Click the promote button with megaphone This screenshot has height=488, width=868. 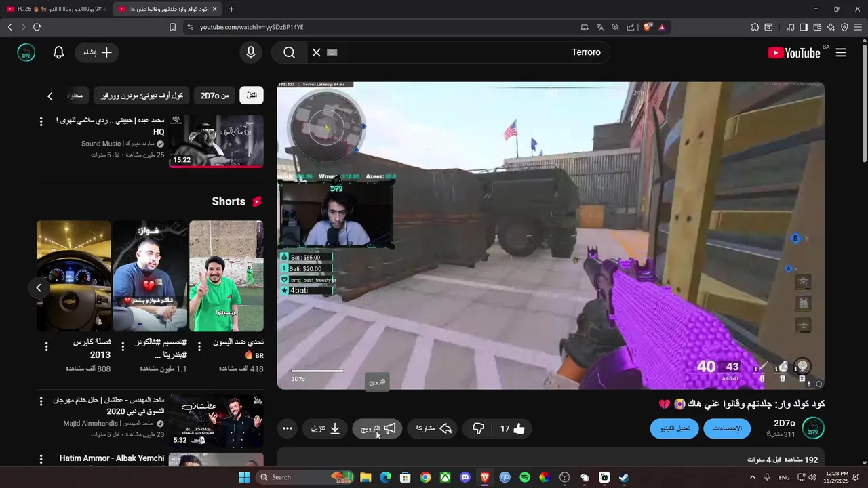[x=378, y=428]
